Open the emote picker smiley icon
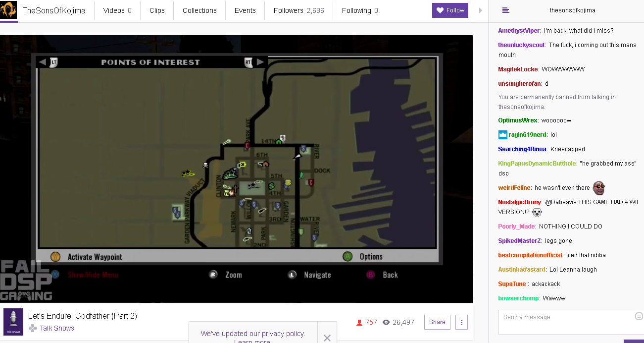The width and height of the screenshot is (644, 343). (639, 316)
